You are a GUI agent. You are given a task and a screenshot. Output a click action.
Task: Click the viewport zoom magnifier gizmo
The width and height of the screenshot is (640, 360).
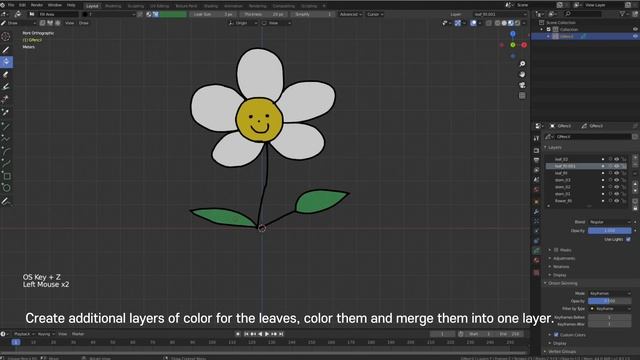click(522, 64)
